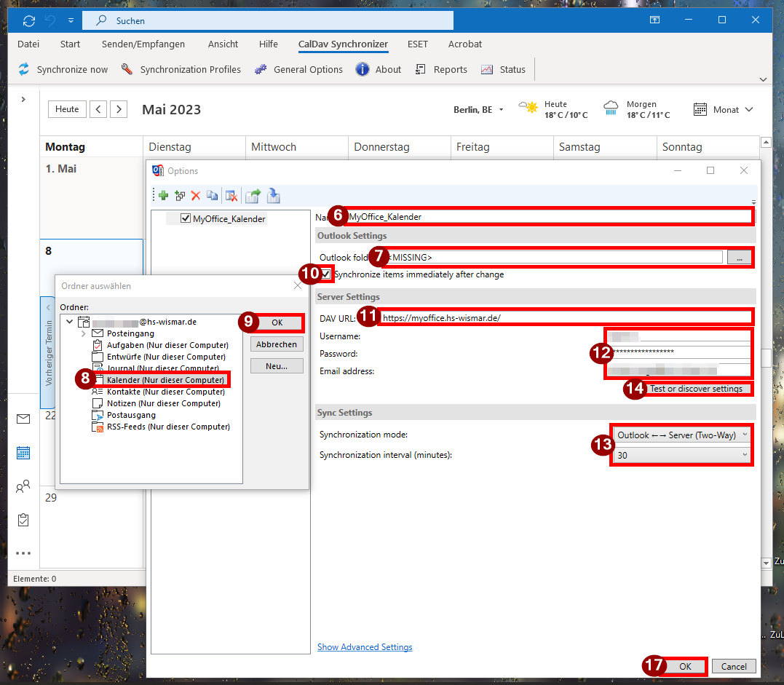This screenshot has width=784, height=685.
Task: Click the Abbrechen button
Action: pyautogui.click(x=277, y=344)
